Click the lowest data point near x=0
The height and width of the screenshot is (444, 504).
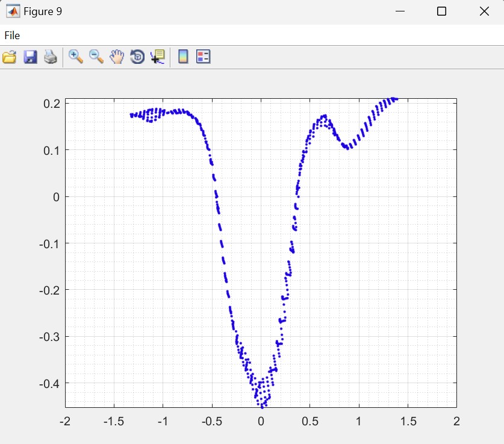262,407
